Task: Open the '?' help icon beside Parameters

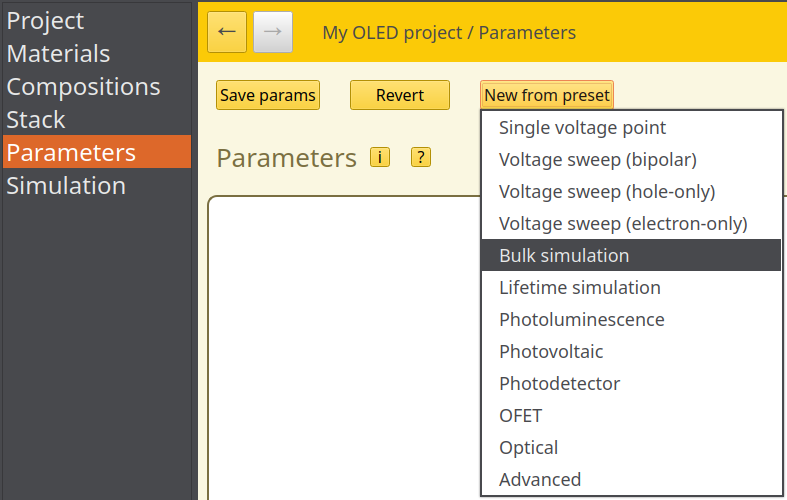Action: (x=421, y=157)
